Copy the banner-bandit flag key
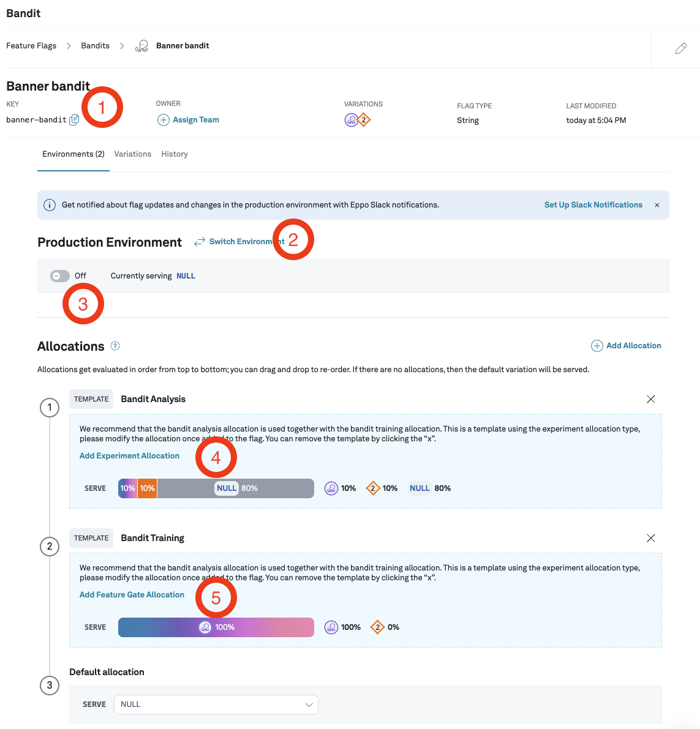 (x=74, y=120)
